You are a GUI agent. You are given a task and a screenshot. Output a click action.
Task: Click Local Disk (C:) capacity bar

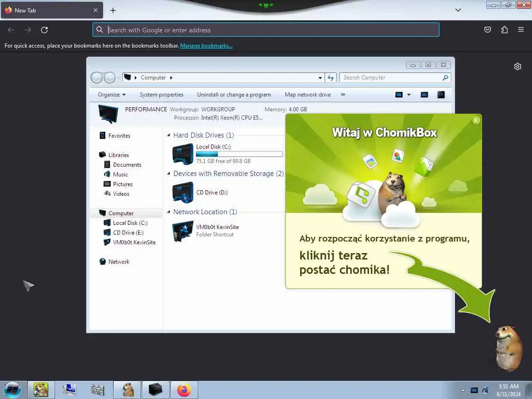pyautogui.click(x=239, y=154)
